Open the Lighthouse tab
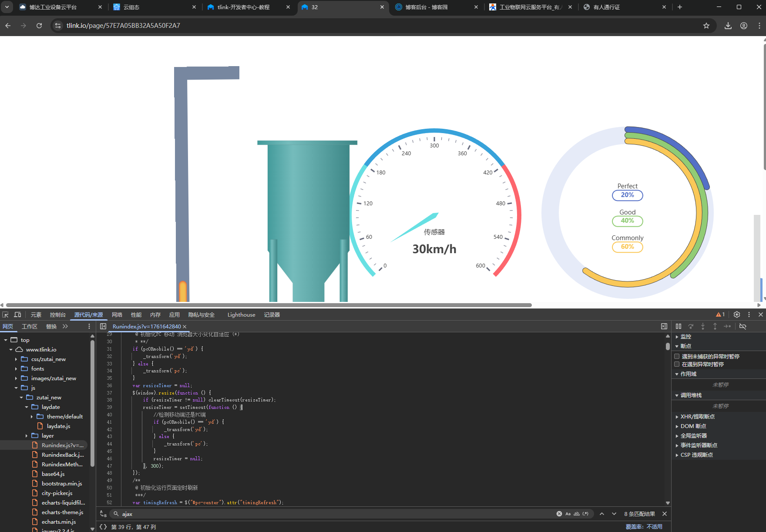 [241, 315]
